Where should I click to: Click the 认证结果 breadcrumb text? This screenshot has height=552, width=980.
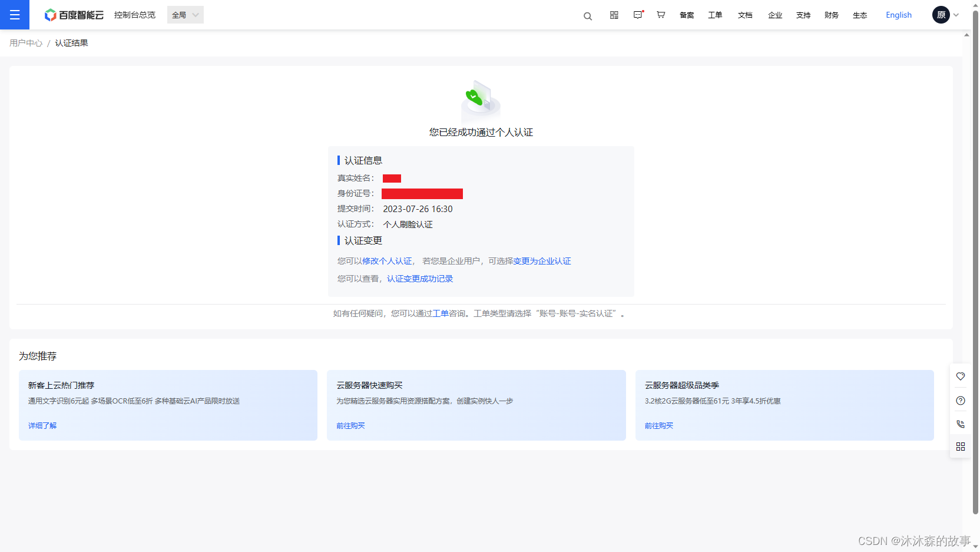coord(71,43)
